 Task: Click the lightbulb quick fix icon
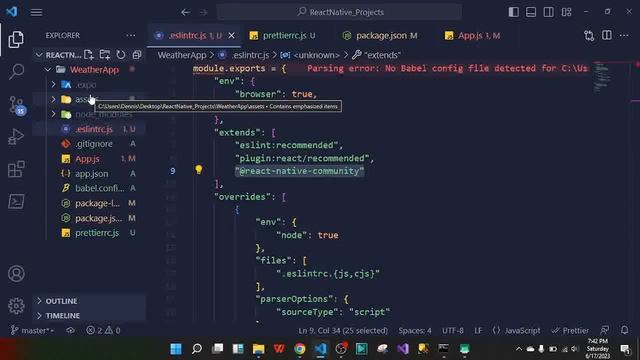click(x=198, y=169)
